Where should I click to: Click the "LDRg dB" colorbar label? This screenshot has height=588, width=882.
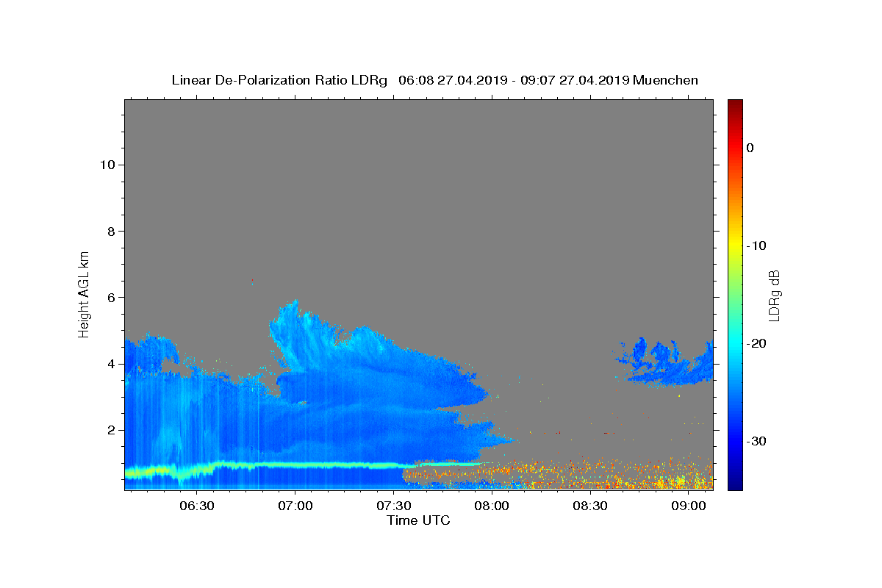tap(774, 295)
